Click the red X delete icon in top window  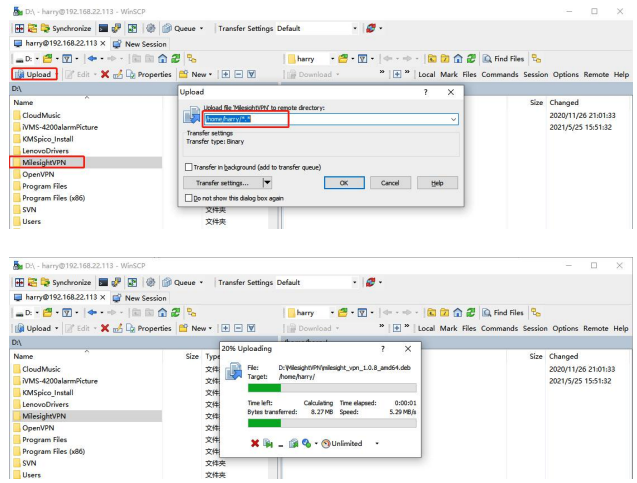(105, 74)
